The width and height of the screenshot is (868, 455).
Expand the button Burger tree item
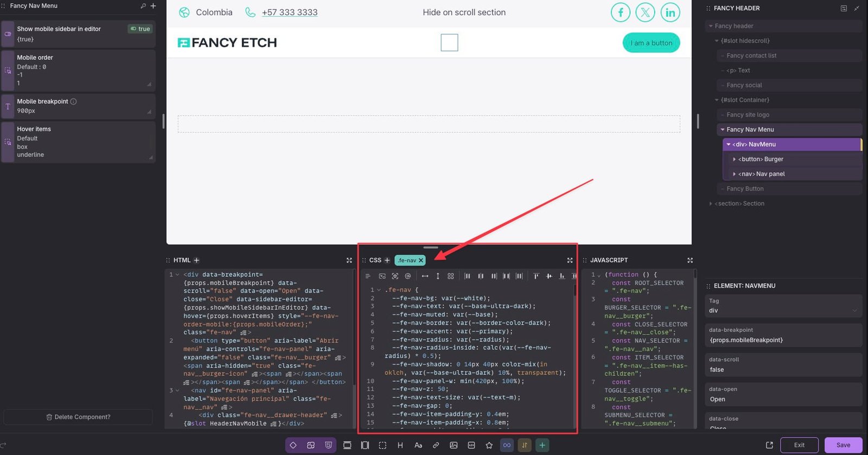point(735,160)
